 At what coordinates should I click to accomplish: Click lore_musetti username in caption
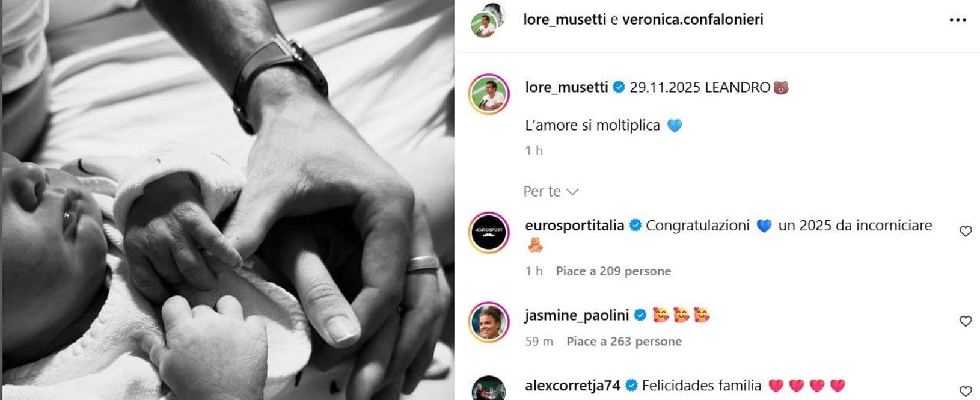566,87
